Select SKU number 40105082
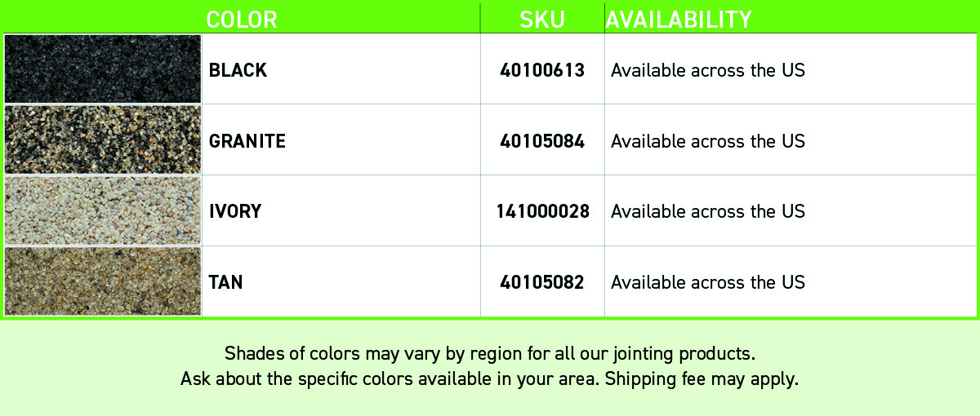Viewport: 980px width, 416px height. [542, 282]
